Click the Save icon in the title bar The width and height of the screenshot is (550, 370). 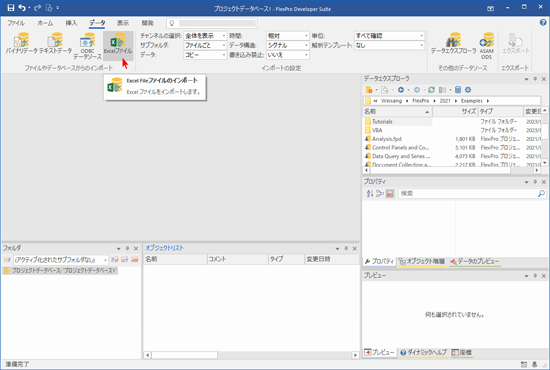point(11,8)
